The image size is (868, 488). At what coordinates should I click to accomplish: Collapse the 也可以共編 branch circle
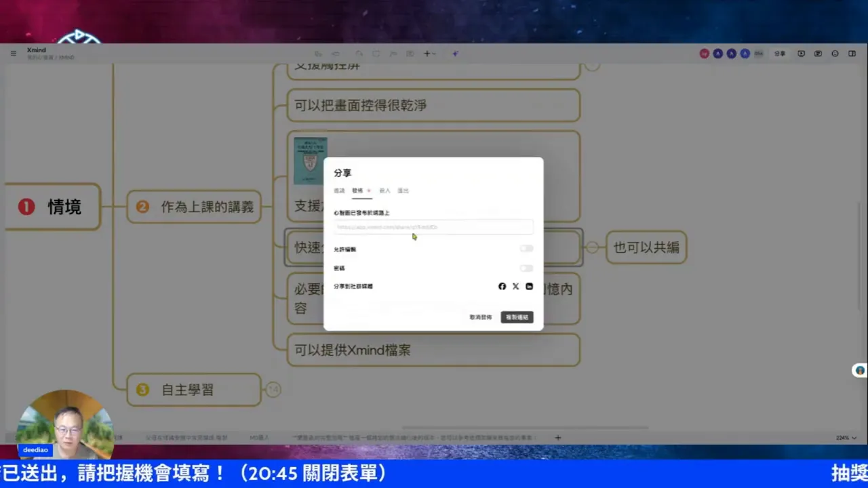tap(592, 247)
